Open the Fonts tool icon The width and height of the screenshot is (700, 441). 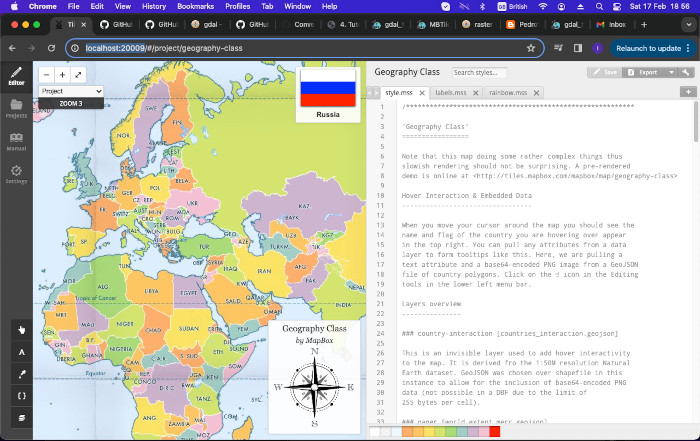pos(22,351)
